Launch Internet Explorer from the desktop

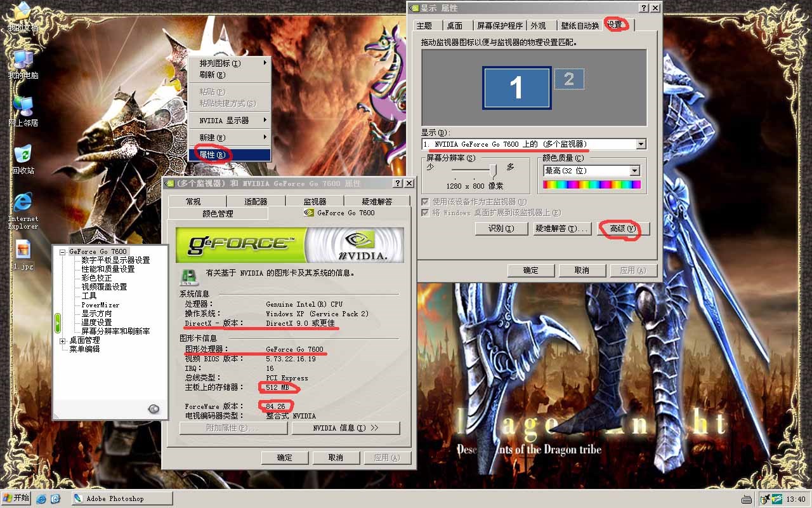(x=23, y=211)
